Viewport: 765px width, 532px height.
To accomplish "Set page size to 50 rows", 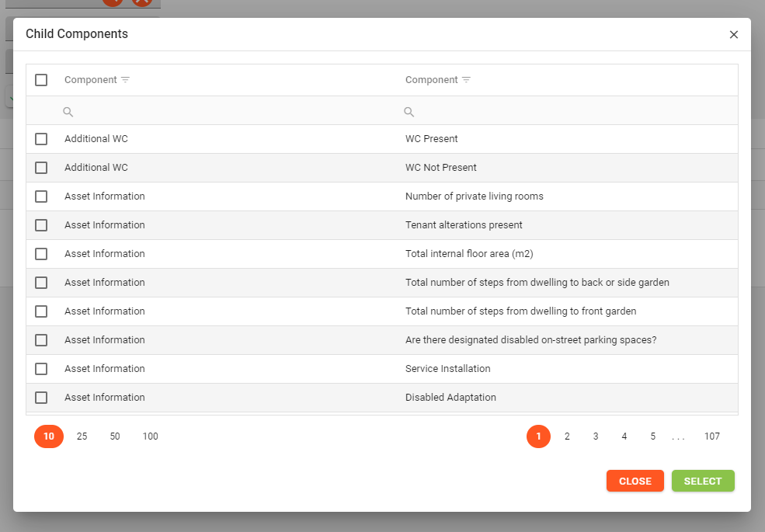I will (115, 436).
